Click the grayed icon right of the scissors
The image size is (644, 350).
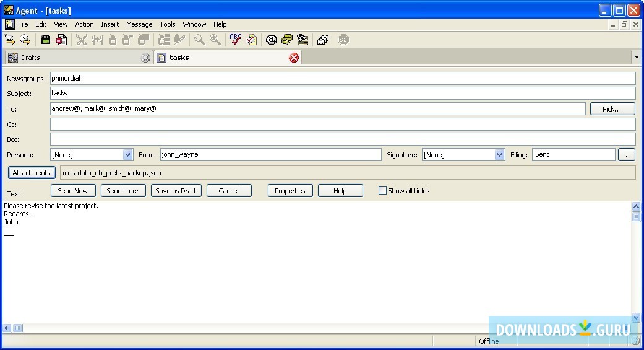pos(97,40)
